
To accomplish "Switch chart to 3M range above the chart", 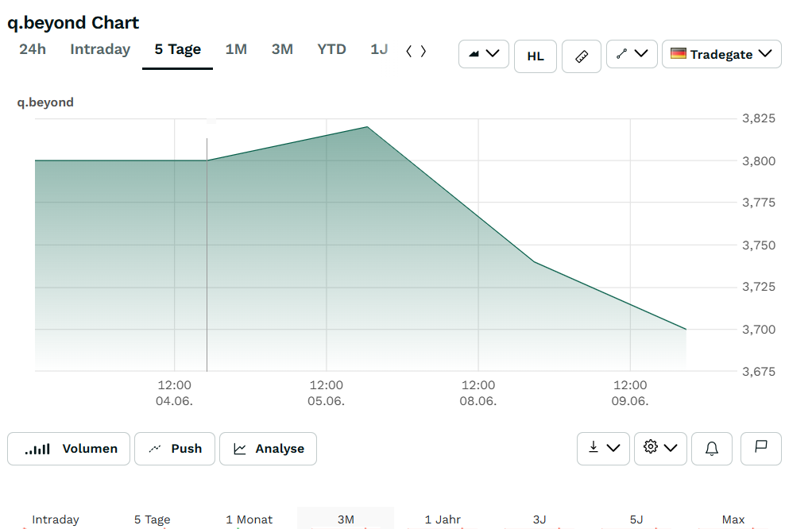I will (x=282, y=49).
